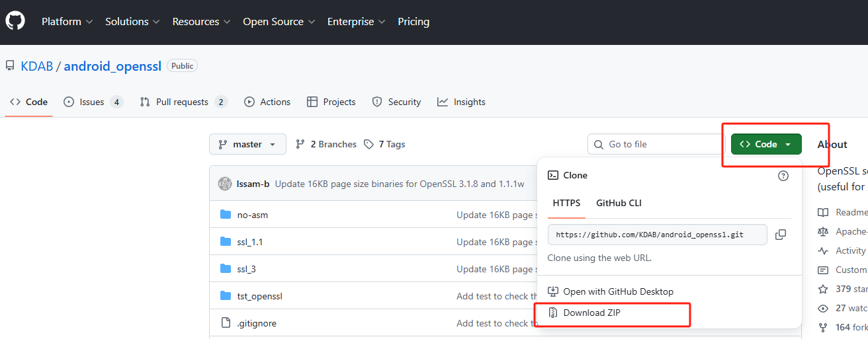Switch to the GitHub CLI tab
Screen dimensions: 868x339
click(x=619, y=203)
